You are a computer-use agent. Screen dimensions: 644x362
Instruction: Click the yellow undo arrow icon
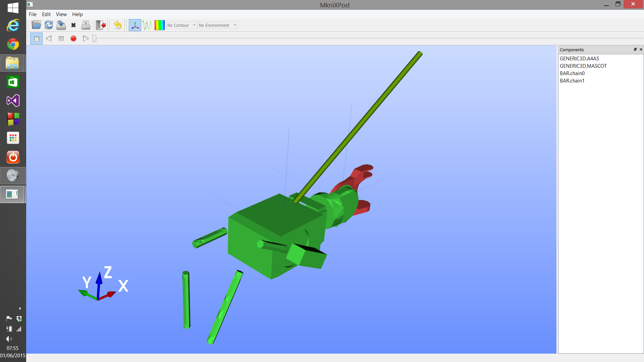117,25
